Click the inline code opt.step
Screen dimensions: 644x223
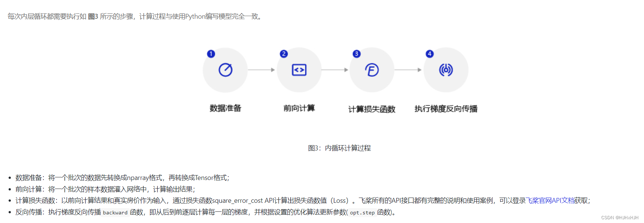[x=362, y=213]
